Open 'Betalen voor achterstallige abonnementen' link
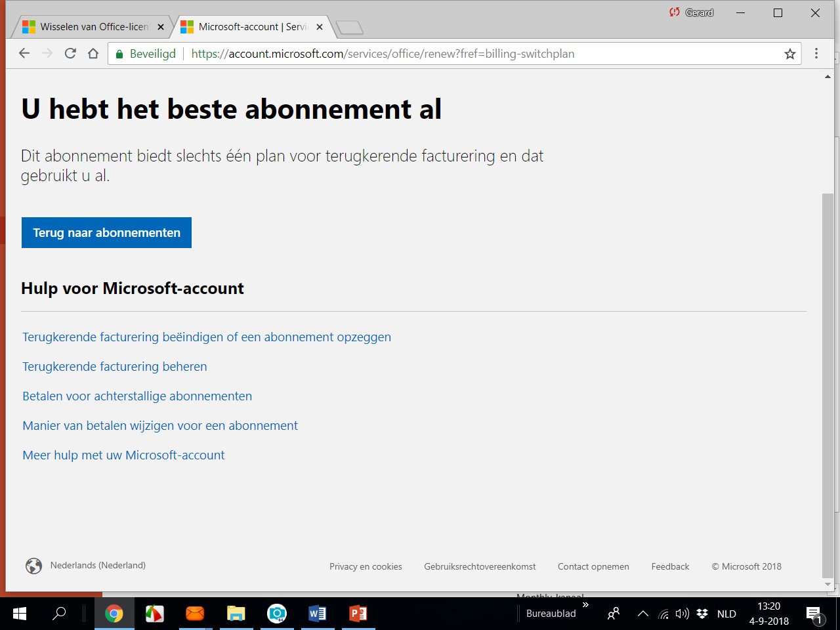Image resolution: width=840 pixels, height=630 pixels. pyautogui.click(x=137, y=396)
